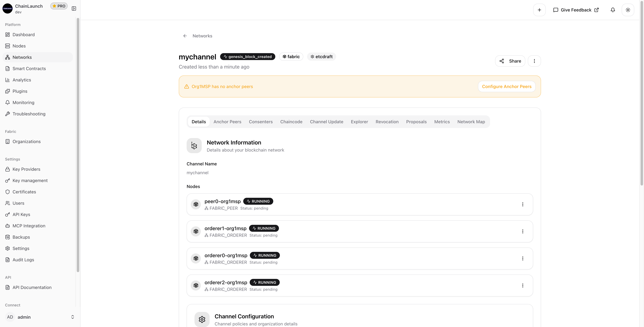Select the Chaincode tab
Screen dimensions: 644x327
coord(291,122)
